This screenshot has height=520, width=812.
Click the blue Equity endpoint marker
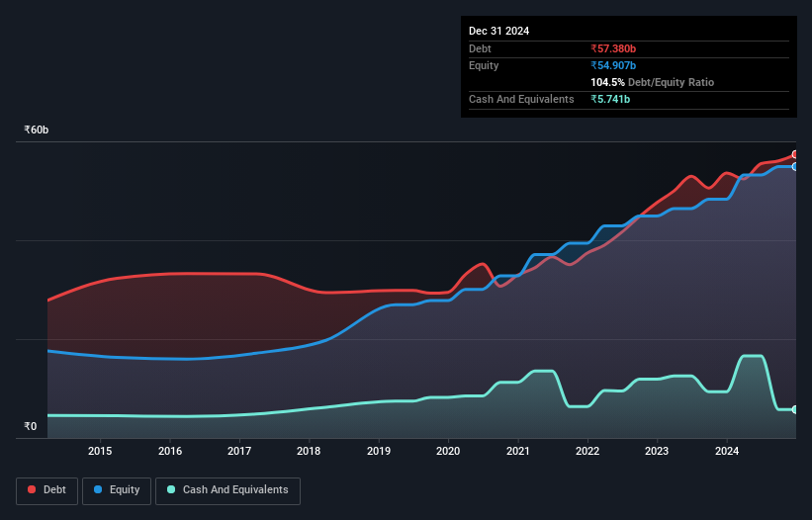tap(795, 167)
